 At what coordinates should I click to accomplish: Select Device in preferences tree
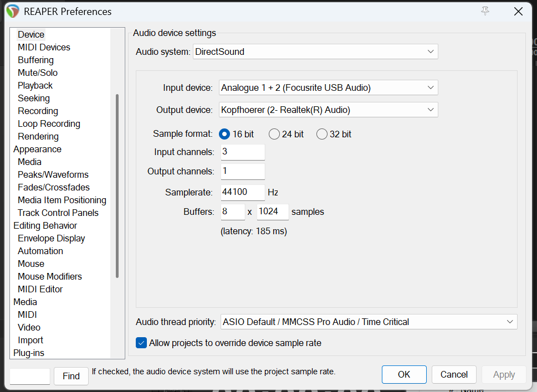(x=31, y=34)
